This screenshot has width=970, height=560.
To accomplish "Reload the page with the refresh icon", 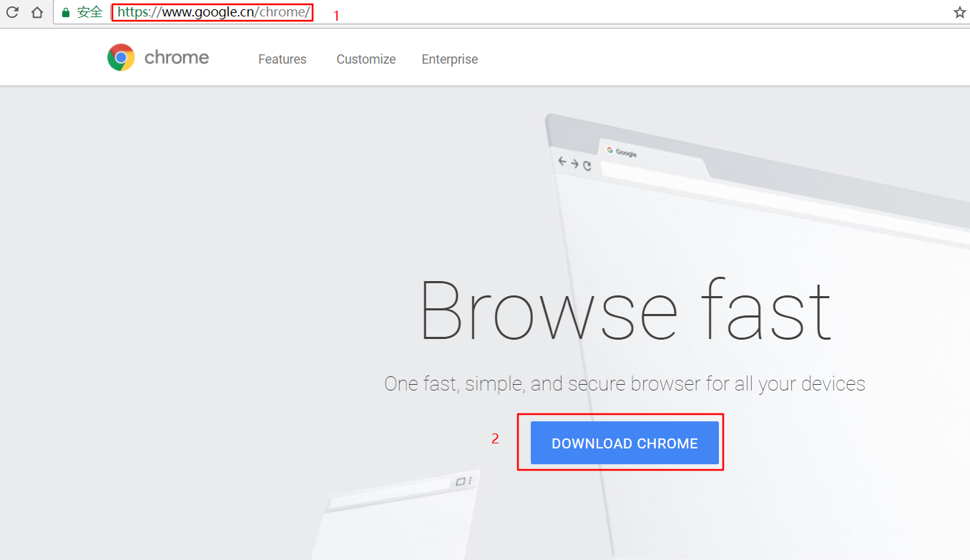I will [x=12, y=12].
